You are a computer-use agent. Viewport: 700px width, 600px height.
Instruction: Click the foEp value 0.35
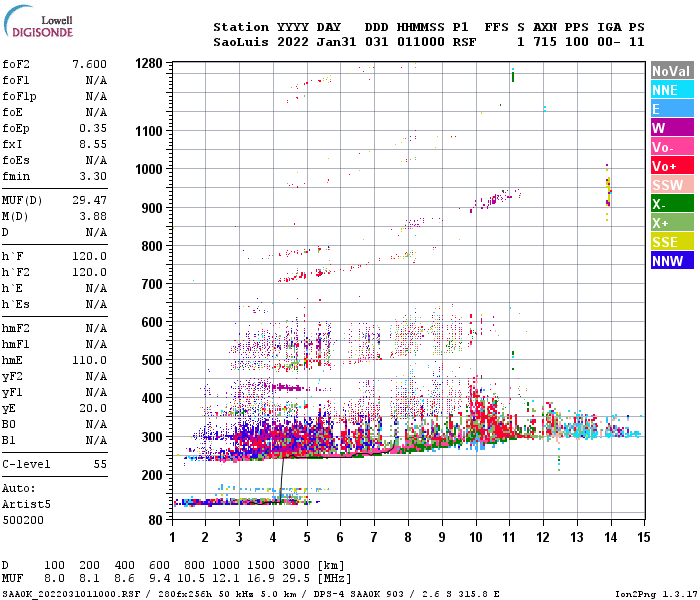(x=93, y=128)
